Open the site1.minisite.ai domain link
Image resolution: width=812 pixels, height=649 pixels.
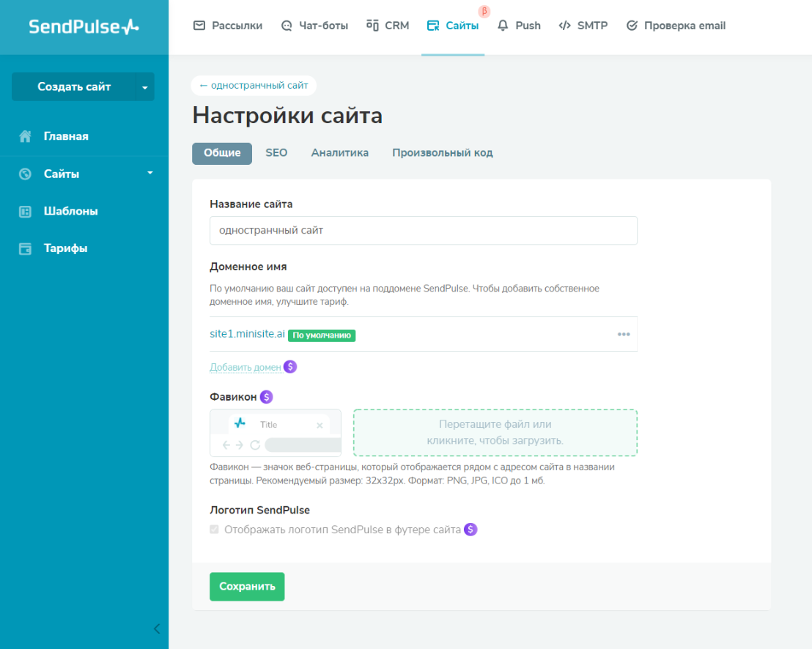pyautogui.click(x=247, y=334)
